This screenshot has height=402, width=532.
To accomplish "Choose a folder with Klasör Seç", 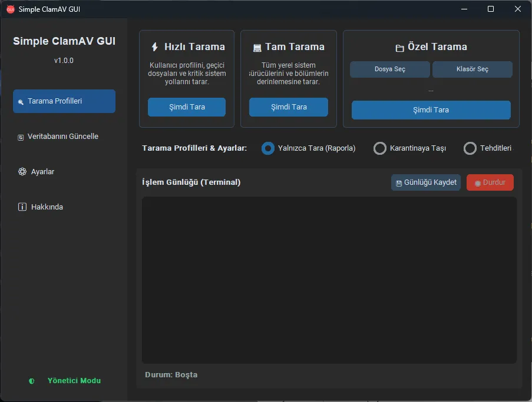I will click(472, 69).
